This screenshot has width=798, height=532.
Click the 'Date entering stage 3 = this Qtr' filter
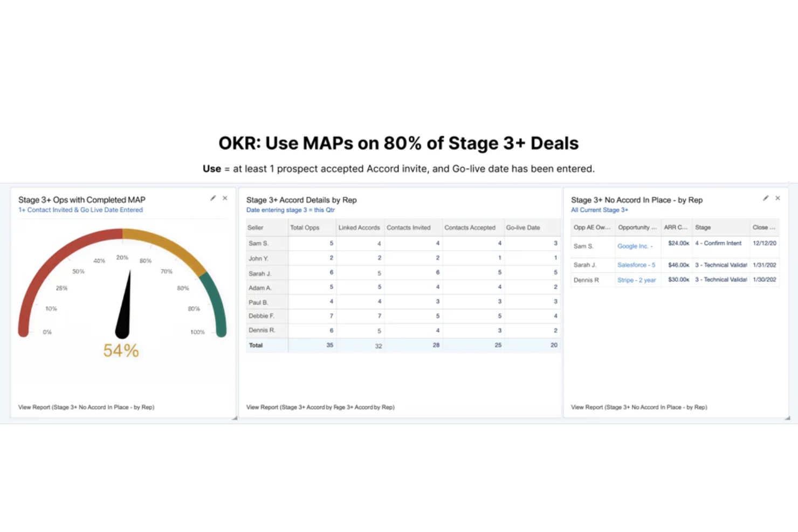(x=290, y=210)
